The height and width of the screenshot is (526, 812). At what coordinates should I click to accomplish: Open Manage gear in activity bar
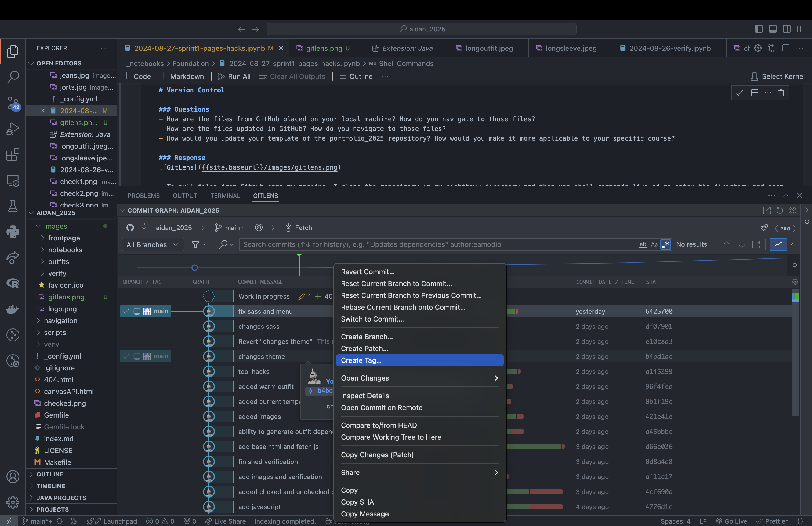13,502
